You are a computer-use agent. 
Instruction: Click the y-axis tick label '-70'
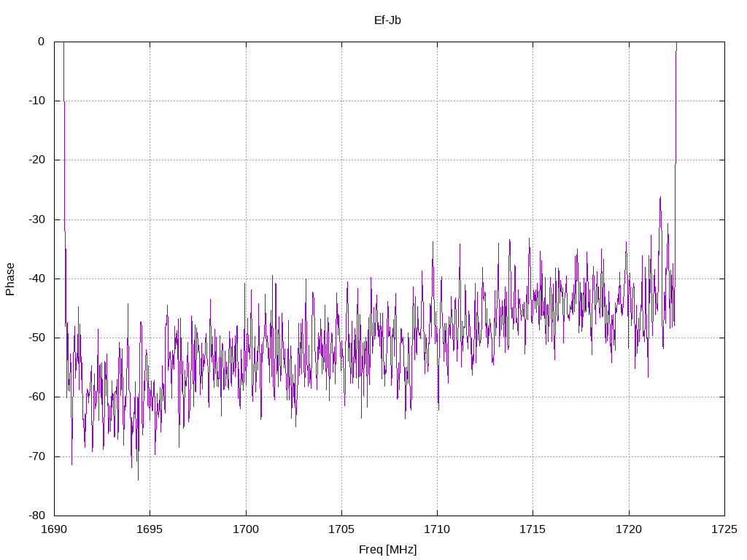pos(36,456)
